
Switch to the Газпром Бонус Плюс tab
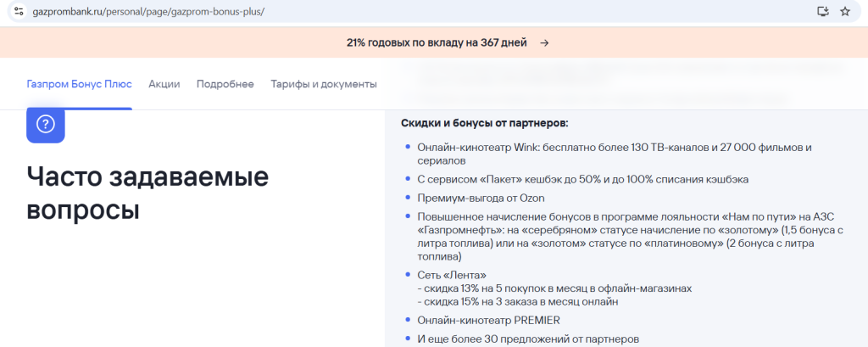click(x=79, y=84)
